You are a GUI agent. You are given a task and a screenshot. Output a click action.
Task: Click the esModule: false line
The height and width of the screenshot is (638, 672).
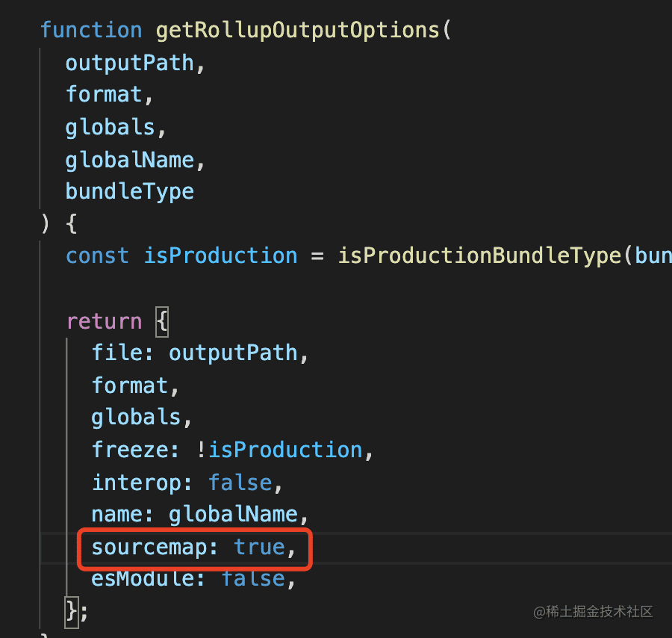[x=193, y=579]
